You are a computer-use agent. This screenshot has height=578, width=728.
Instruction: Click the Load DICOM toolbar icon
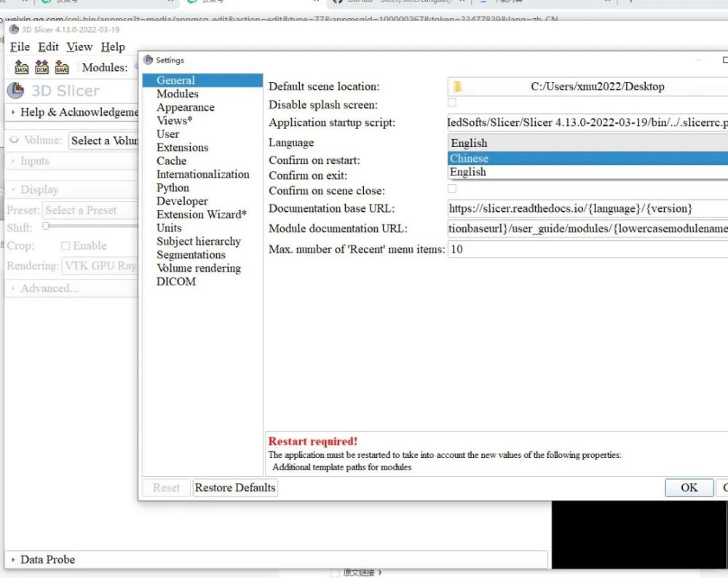41,67
